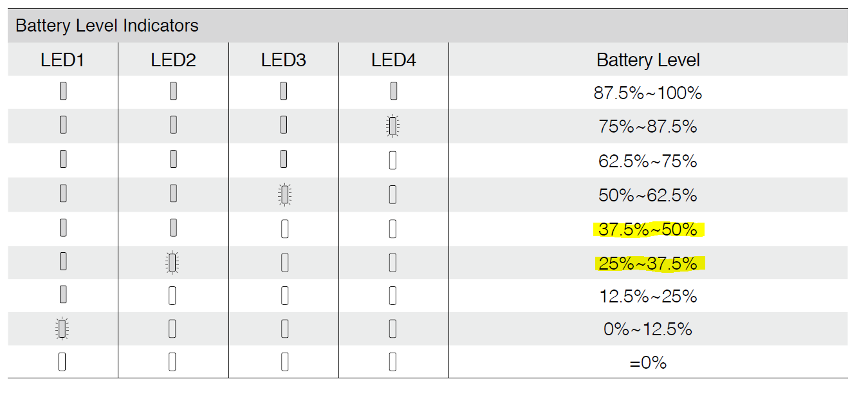Click the =0% battery level text
The height and width of the screenshot is (397, 868).
point(648,363)
